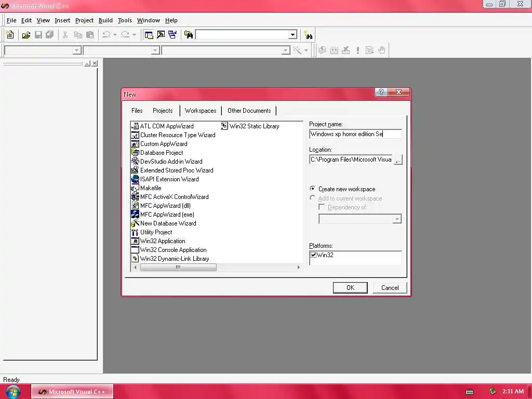Open the File menu
The width and height of the screenshot is (532, 399).
tap(11, 20)
